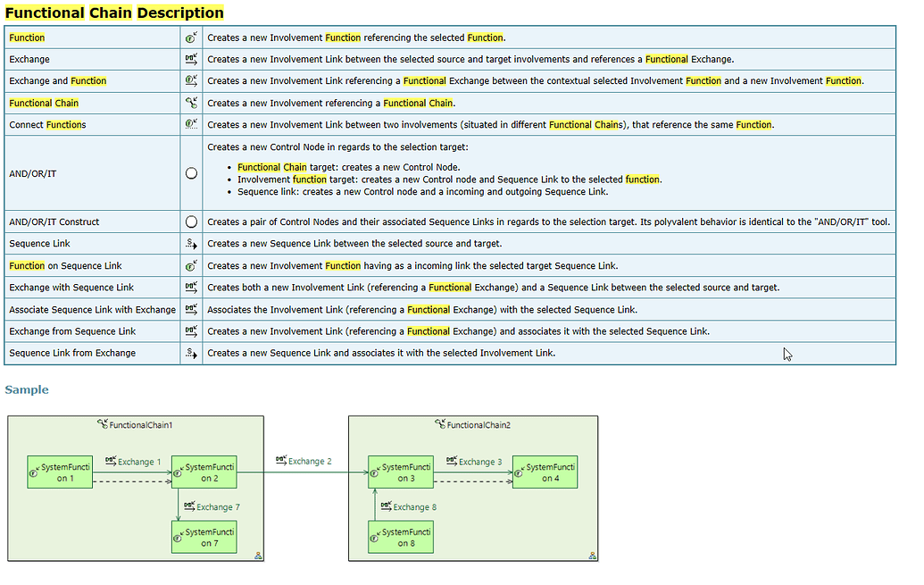Image resolution: width=924 pixels, height=585 pixels.
Task: Click the icon beside Exchange 8 label
Action: 386,506
